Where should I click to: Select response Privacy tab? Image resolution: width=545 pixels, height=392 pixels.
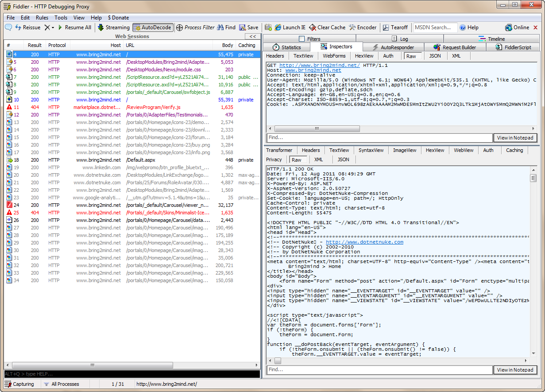click(x=274, y=159)
